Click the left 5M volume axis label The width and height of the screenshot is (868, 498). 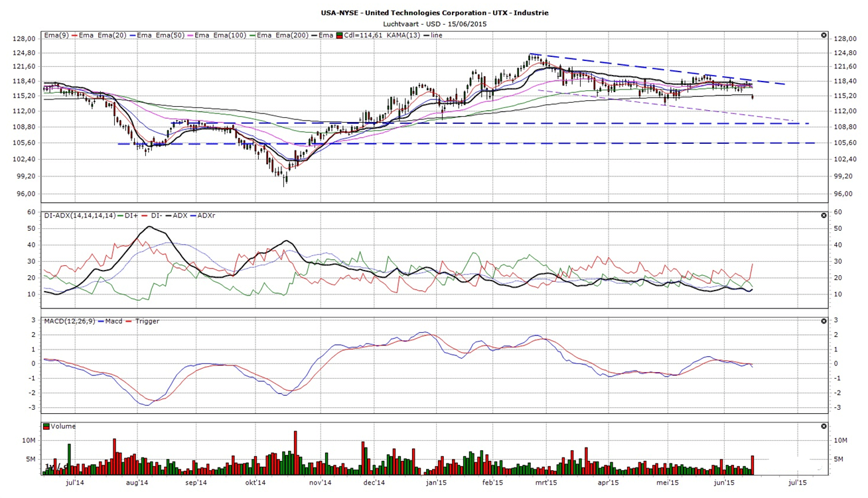pyautogui.click(x=30, y=459)
